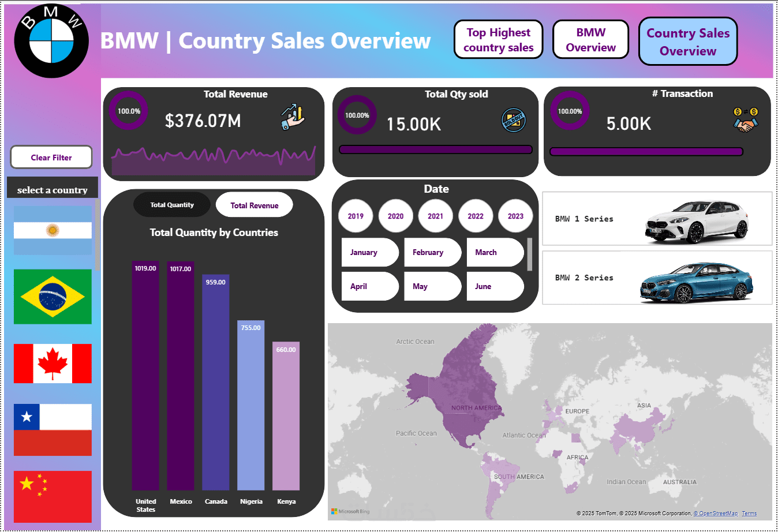778x532 pixels.
Task: Click the handshake transaction icon
Action: click(x=746, y=119)
